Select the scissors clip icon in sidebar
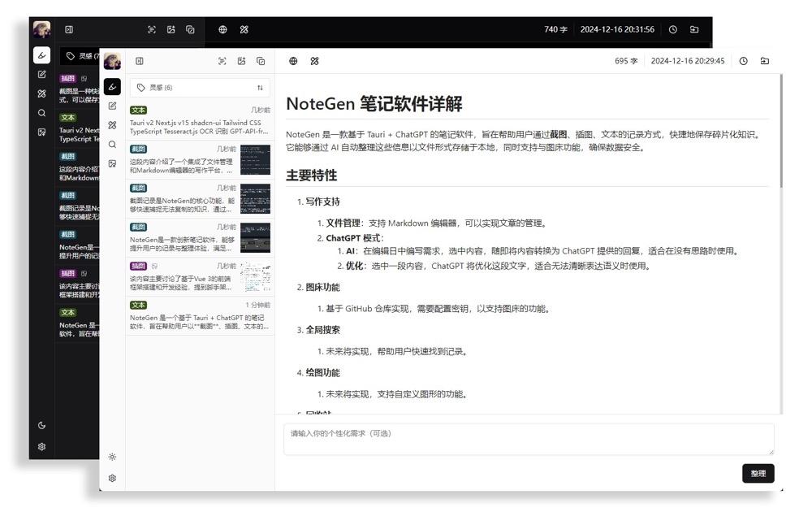This screenshot has height=512, width=812. [x=112, y=124]
